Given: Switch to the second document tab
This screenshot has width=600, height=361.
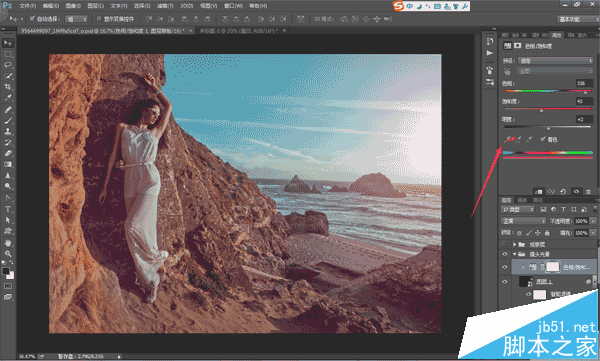Looking at the screenshot, I should coord(240,30).
